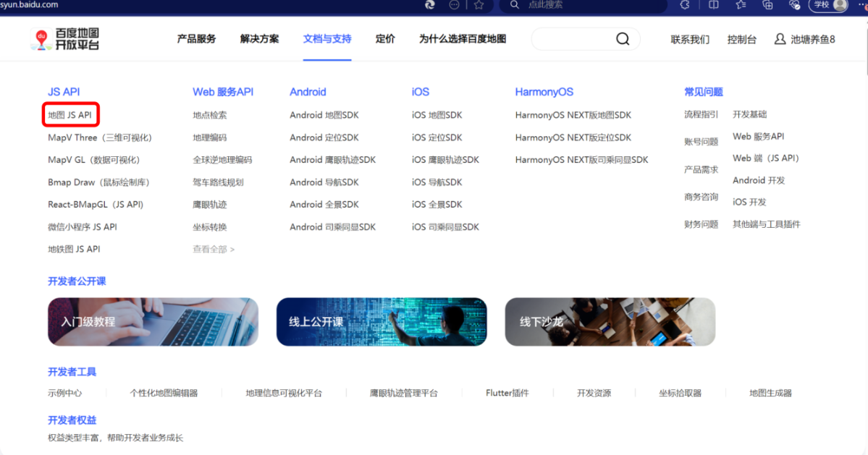Expand 查看全部 > under Web 服务API
The width and height of the screenshot is (868, 455).
tap(214, 250)
